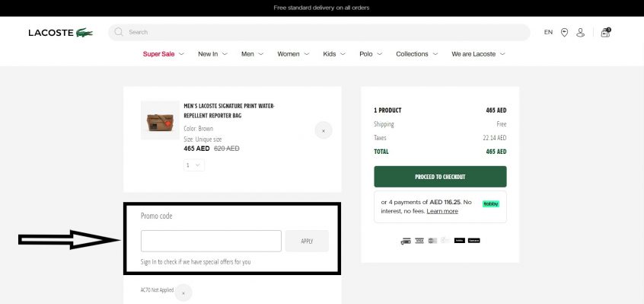Image resolution: width=644 pixels, height=304 pixels.
Task: Open the shopping bag icon
Action: point(605,33)
